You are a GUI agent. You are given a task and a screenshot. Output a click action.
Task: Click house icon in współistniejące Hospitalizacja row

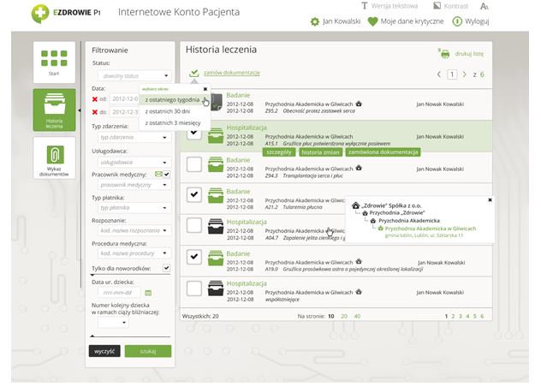[x=359, y=292]
